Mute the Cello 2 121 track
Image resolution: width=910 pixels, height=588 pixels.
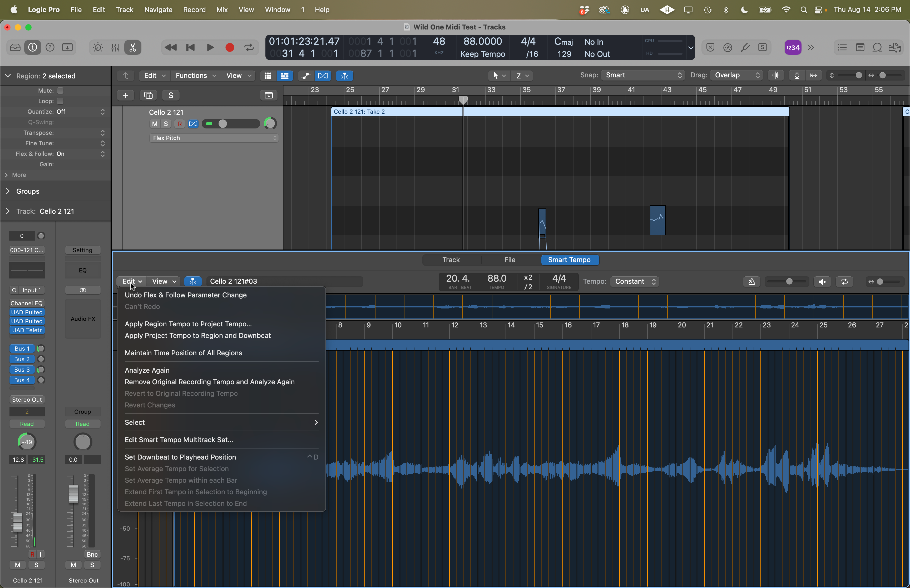tap(155, 124)
